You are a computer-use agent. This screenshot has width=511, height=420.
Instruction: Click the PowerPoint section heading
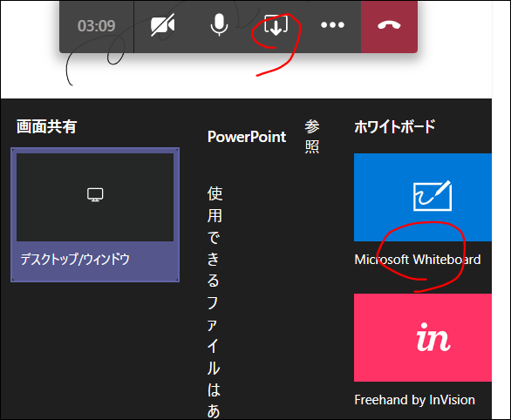click(247, 137)
